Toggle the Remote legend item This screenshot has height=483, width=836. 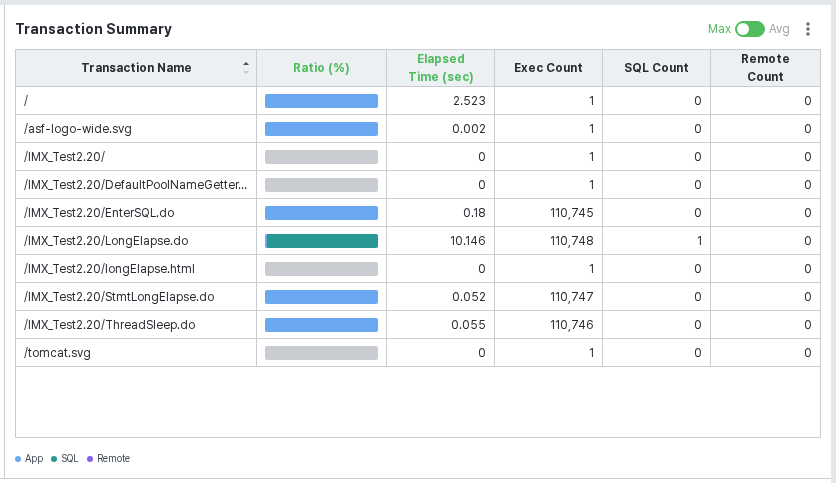pos(109,458)
